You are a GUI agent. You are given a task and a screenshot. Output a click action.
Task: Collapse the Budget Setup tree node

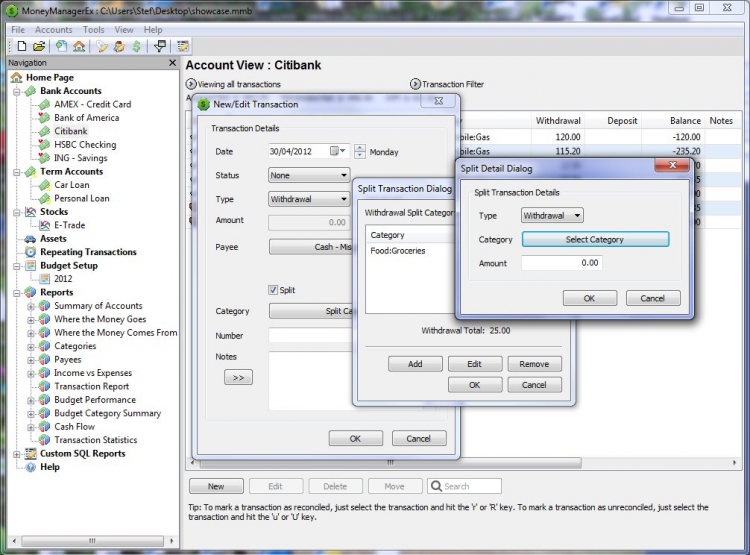pyautogui.click(x=17, y=266)
